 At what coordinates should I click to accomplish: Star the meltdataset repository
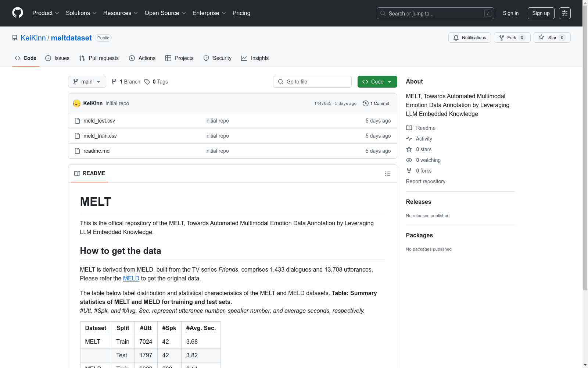click(552, 38)
